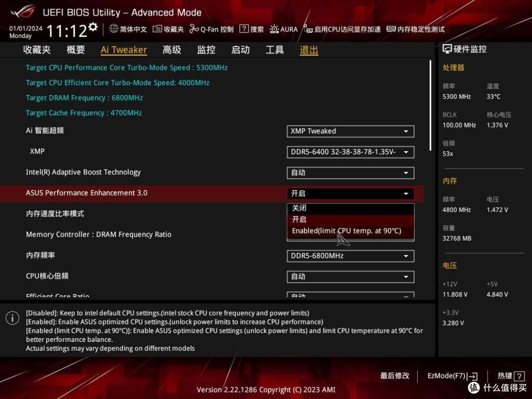Click the settings list scrollbar

[x=430, y=105]
